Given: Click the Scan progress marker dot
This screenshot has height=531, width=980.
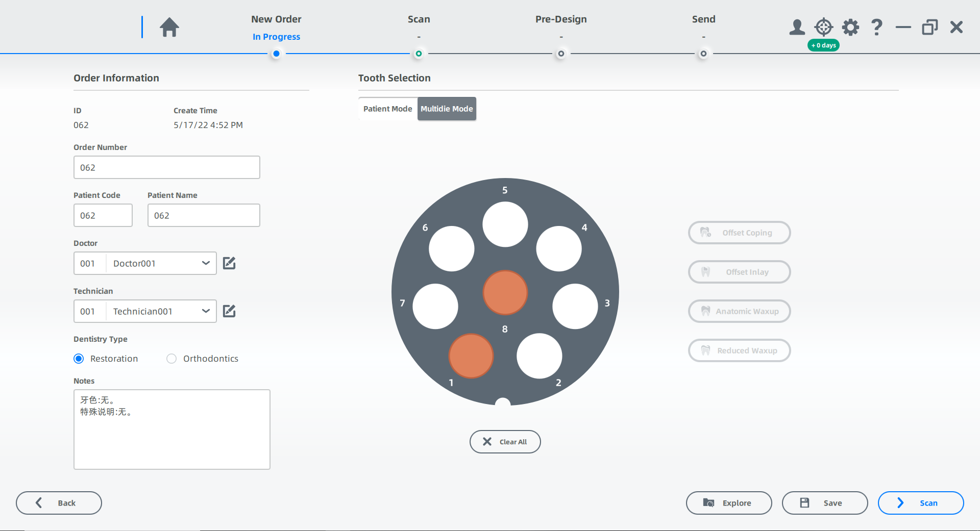Looking at the screenshot, I should click(x=419, y=54).
